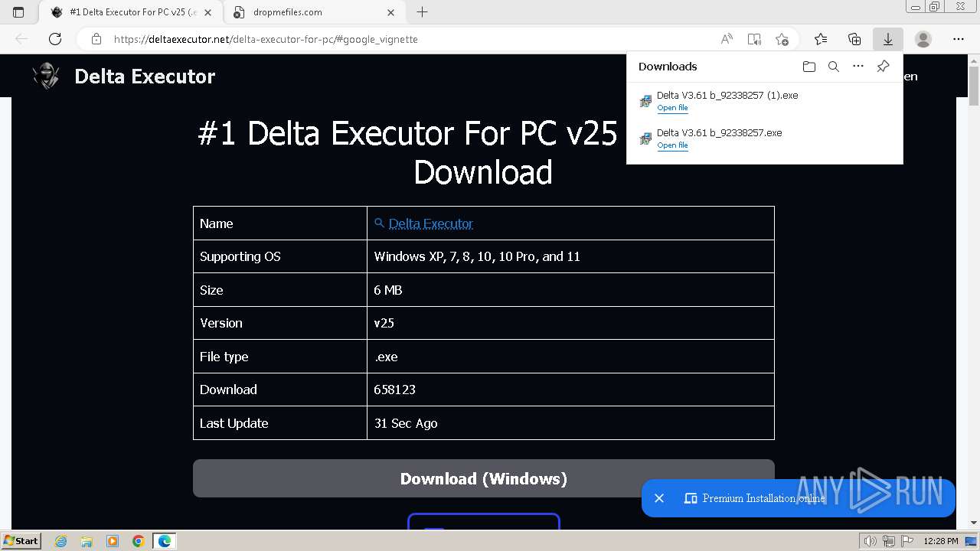Add this page to favorites star icon
Viewport: 980px width, 551px height.
tap(782, 39)
